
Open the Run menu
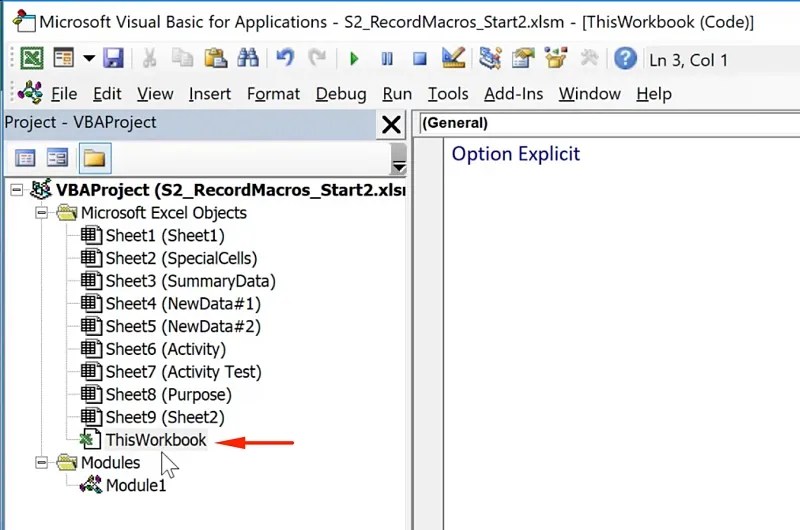click(397, 94)
